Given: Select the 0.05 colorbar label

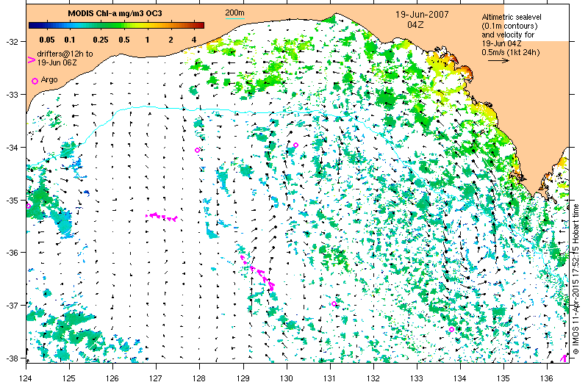Looking at the screenshot, I should pyautogui.click(x=47, y=40).
